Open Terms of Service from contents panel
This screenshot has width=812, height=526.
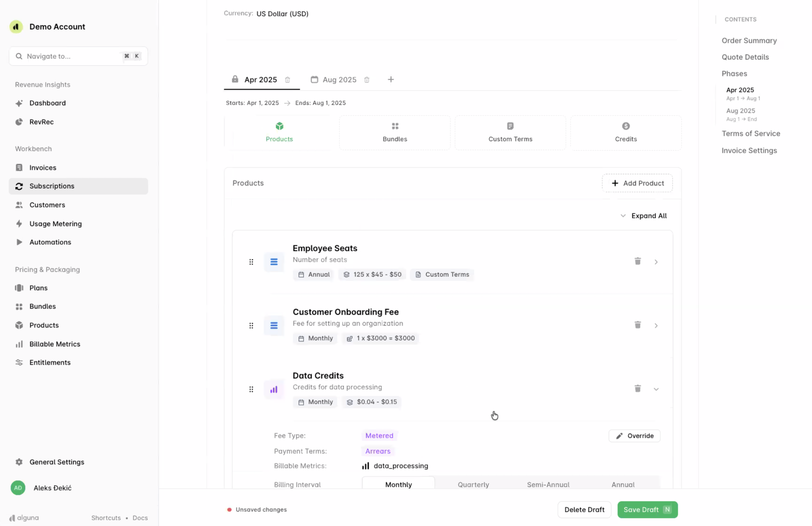point(751,133)
